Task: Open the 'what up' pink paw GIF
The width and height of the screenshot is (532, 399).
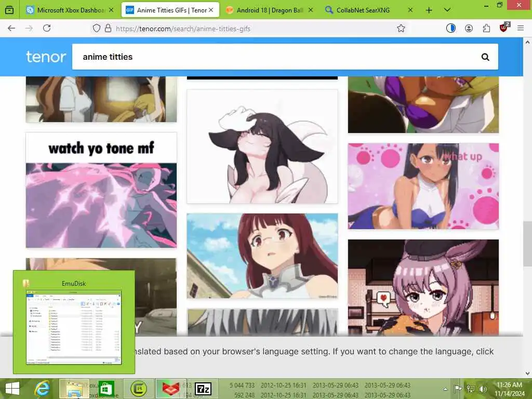Action: [x=423, y=186]
